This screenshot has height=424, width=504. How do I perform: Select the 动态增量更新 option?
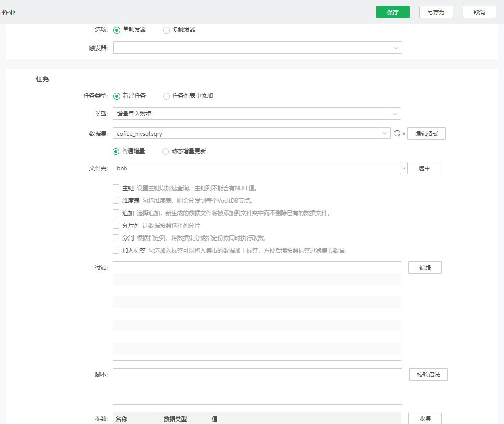[165, 151]
